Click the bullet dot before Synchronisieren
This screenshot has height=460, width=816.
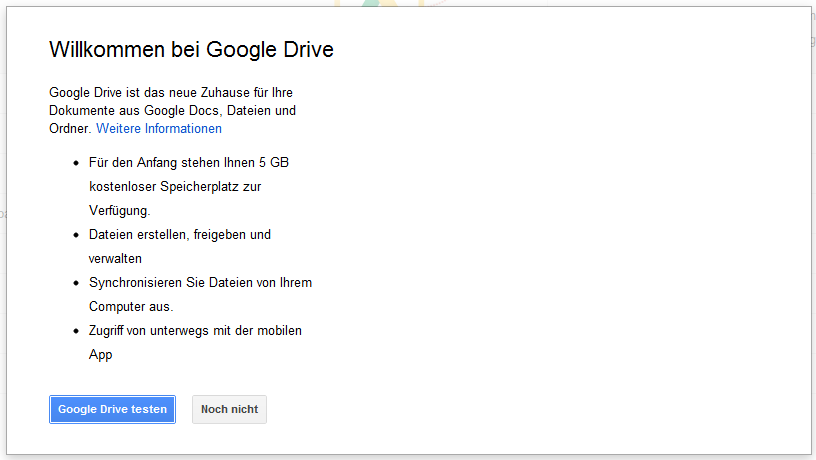[76, 283]
